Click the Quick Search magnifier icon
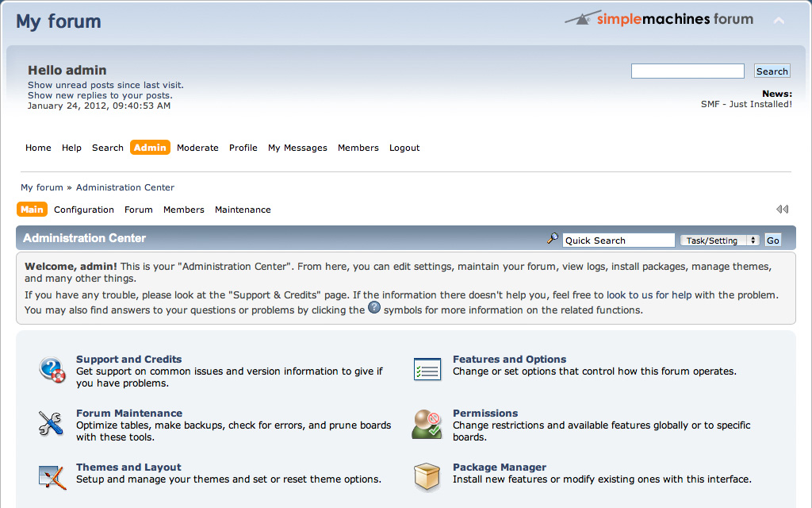This screenshot has height=508, width=812. click(553, 239)
